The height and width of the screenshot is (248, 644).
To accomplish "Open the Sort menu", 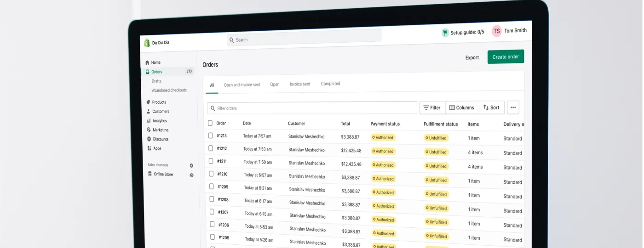I will [492, 107].
